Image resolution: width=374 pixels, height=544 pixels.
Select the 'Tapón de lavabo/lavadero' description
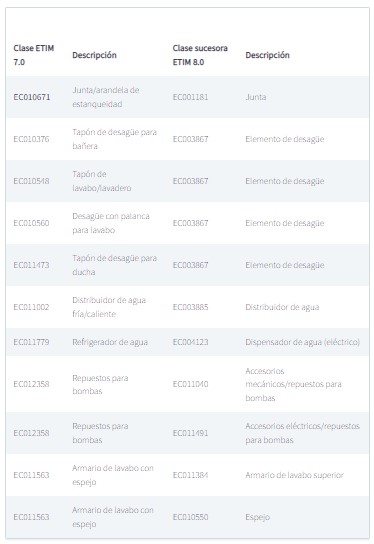[x=102, y=181]
